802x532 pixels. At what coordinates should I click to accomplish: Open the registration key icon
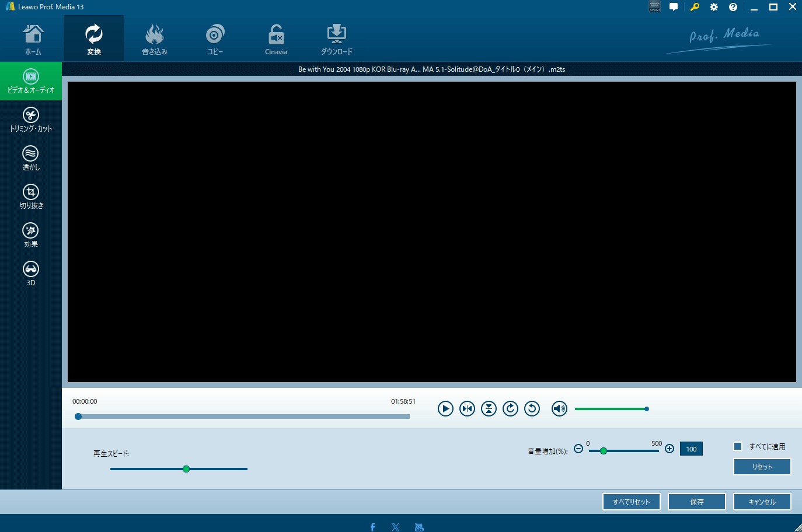tap(695, 7)
